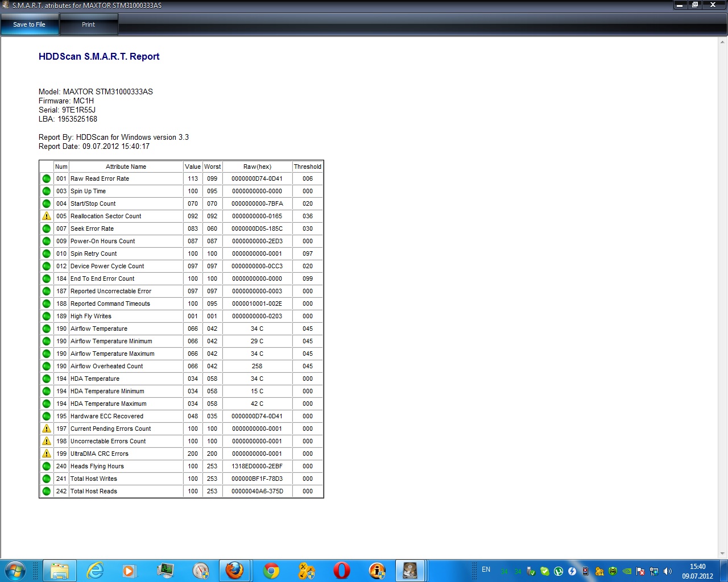Image resolution: width=728 pixels, height=582 pixels.
Task: Click the HDDScan S.M.A.R.T. Report heading
Action: 99,56
